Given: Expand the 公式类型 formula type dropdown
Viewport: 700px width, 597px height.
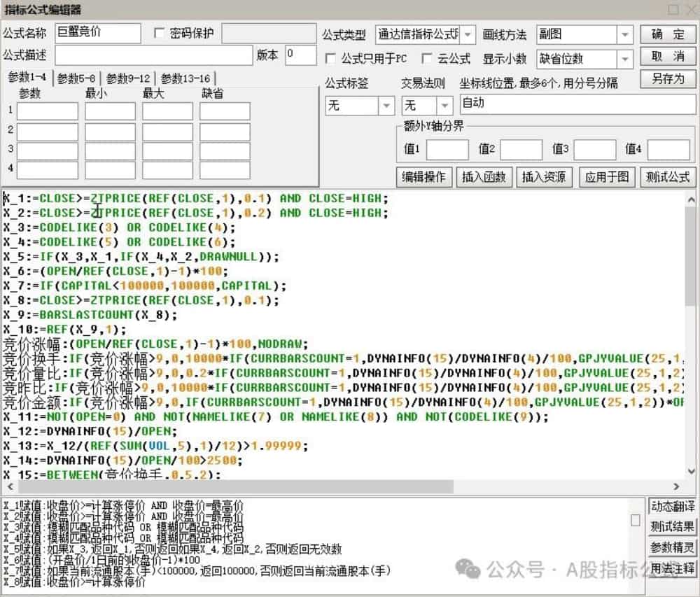Looking at the screenshot, I should tap(468, 34).
